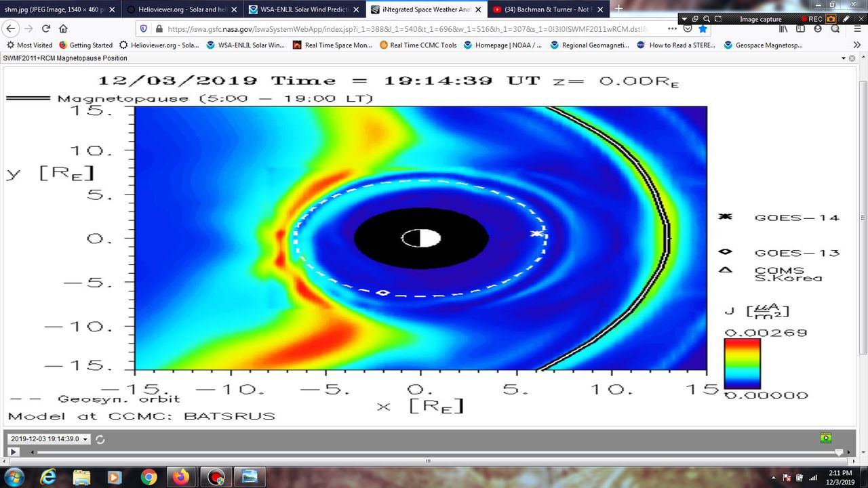Switch to WSA-ENLIL Solar Wind Prediction tab
This screenshot has height=488, width=868.
[304, 9]
